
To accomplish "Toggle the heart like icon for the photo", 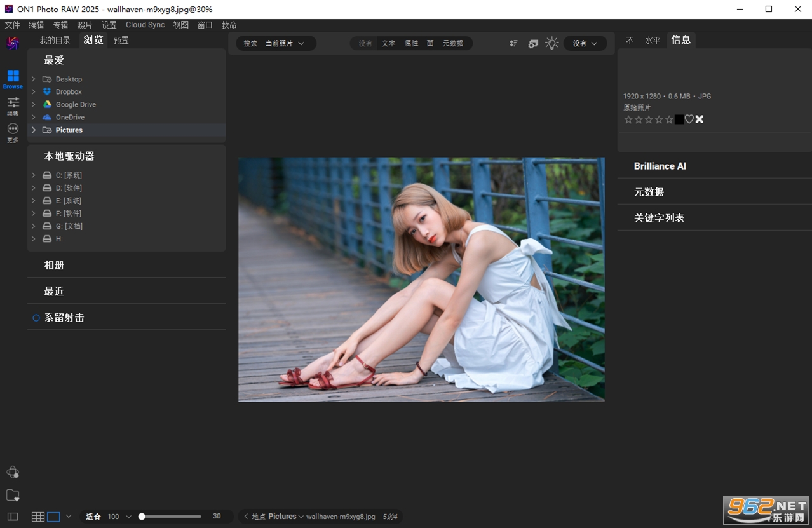I will [x=689, y=119].
